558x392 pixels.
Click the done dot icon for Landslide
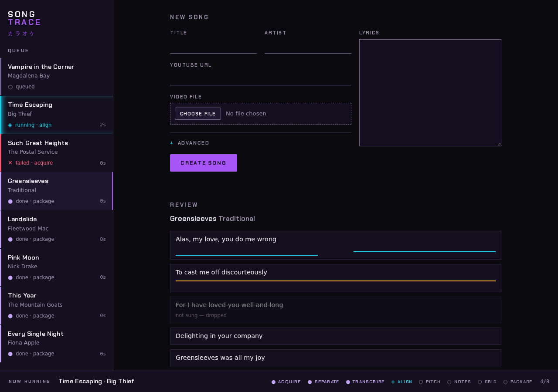10,240
